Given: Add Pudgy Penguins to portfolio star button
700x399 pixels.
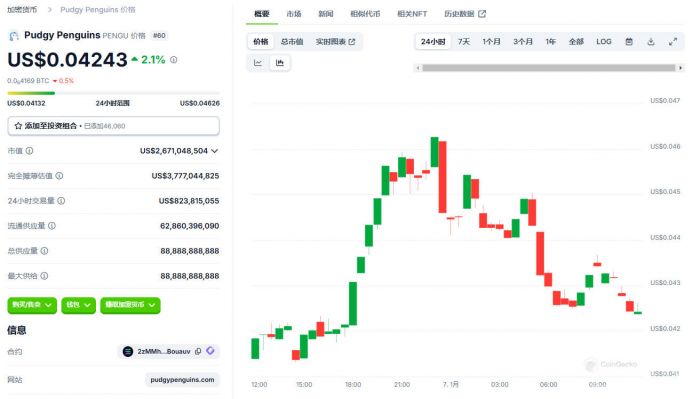Looking at the screenshot, I should click(113, 126).
